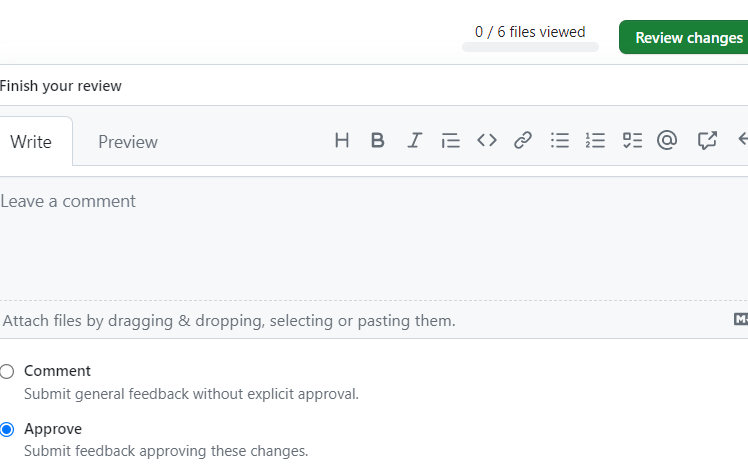Select the Comment radio option
The width and height of the screenshot is (748, 475).
pyautogui.click(x=7, y=372)
